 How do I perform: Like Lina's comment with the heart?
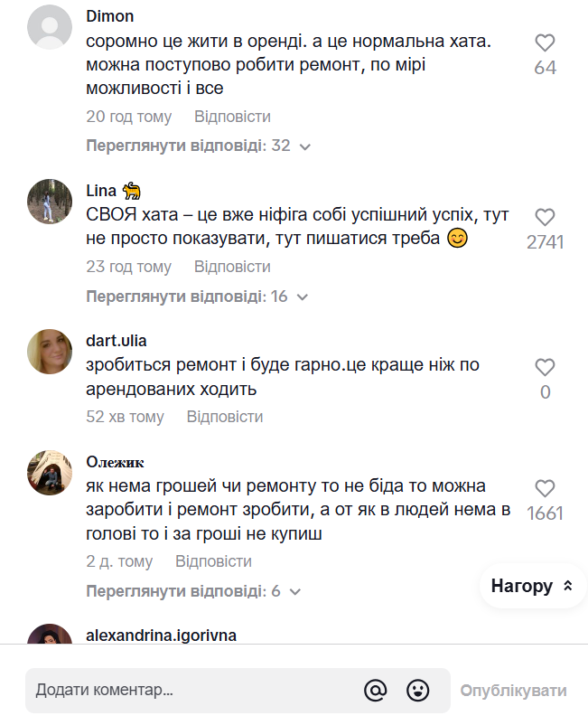point(545,218)
